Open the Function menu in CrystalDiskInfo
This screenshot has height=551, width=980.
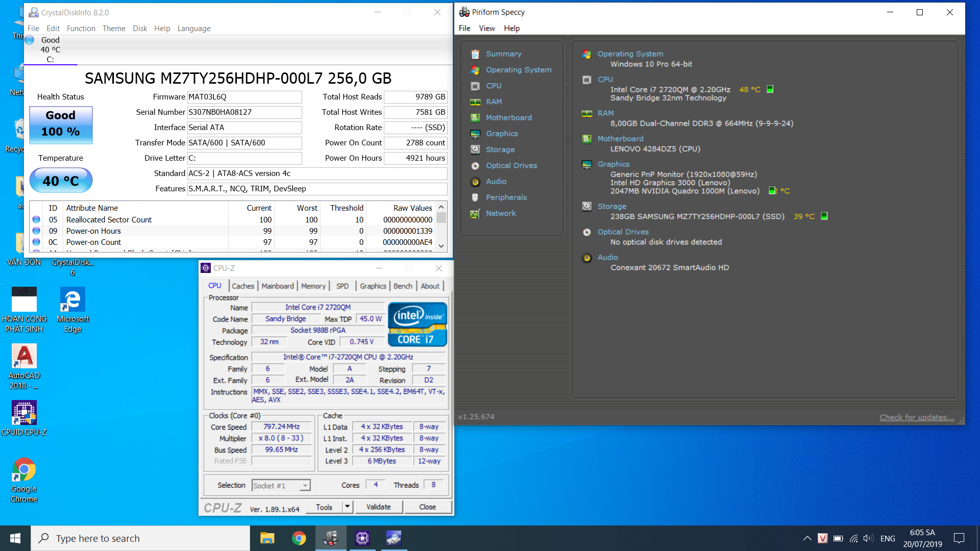(81, 29)
